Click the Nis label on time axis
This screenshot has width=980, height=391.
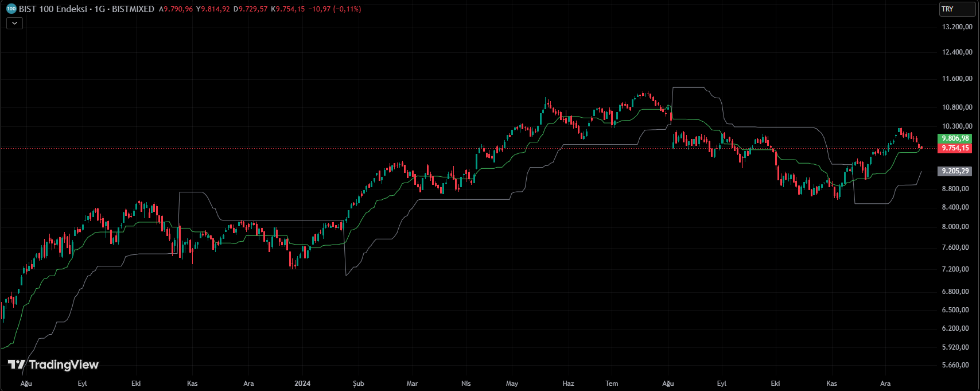point(466,384)
